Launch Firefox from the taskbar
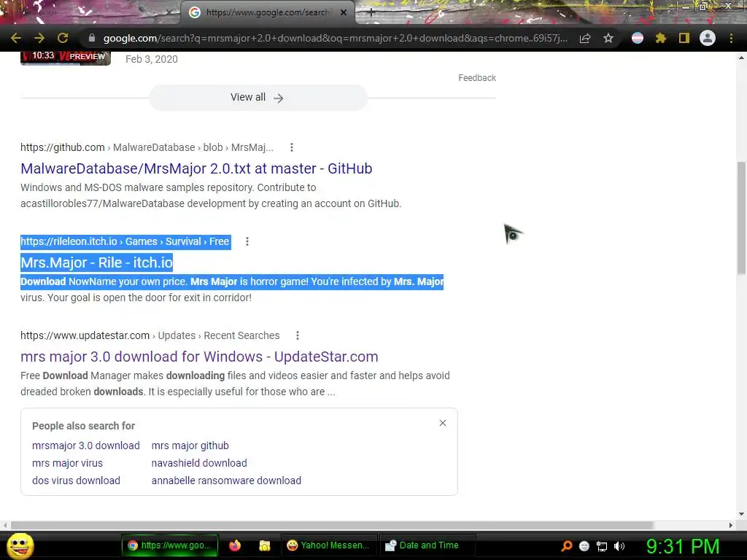 click(235, 545)
